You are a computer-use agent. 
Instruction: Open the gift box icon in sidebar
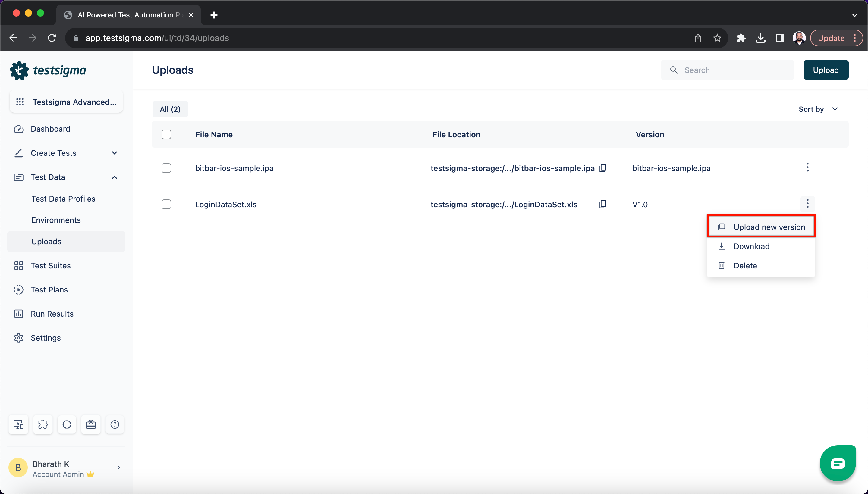pos(91,424)
